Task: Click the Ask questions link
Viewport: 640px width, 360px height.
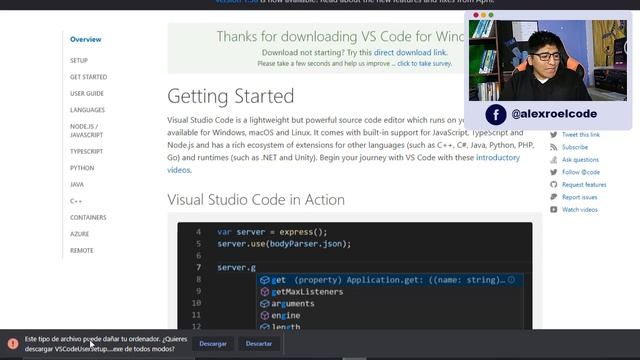Action: (x=580, y=160)
